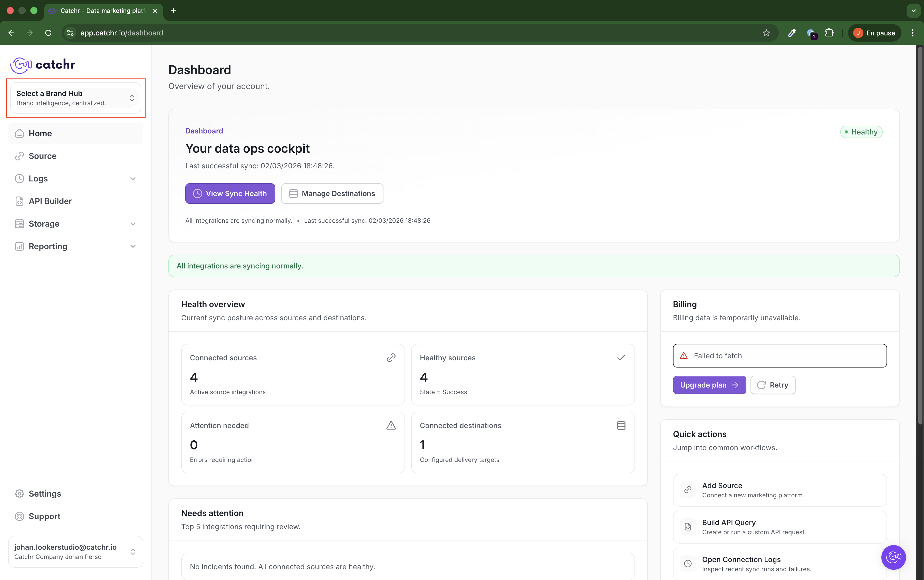The width and height of the screenshot is (924, 580).
Task: Open the browser extensions puzzle icon
Action: pos(829,33)
